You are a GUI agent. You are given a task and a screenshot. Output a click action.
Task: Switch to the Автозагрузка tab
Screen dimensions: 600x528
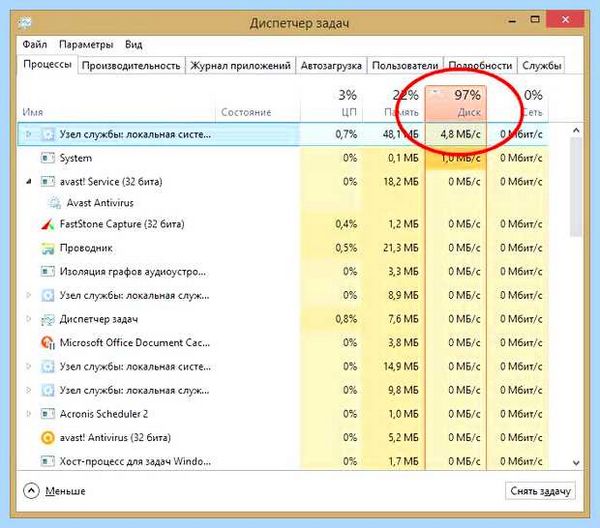331,66
